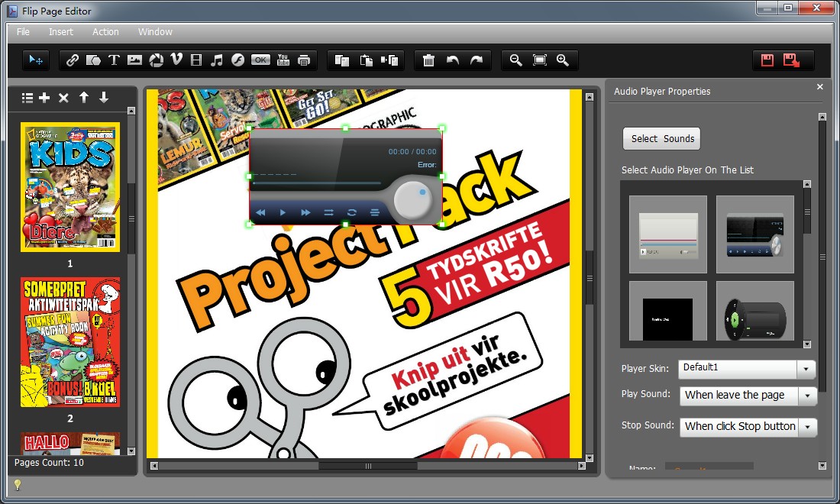Click the printer icon in toolbar
840x504 pixels.
(304, 60)
